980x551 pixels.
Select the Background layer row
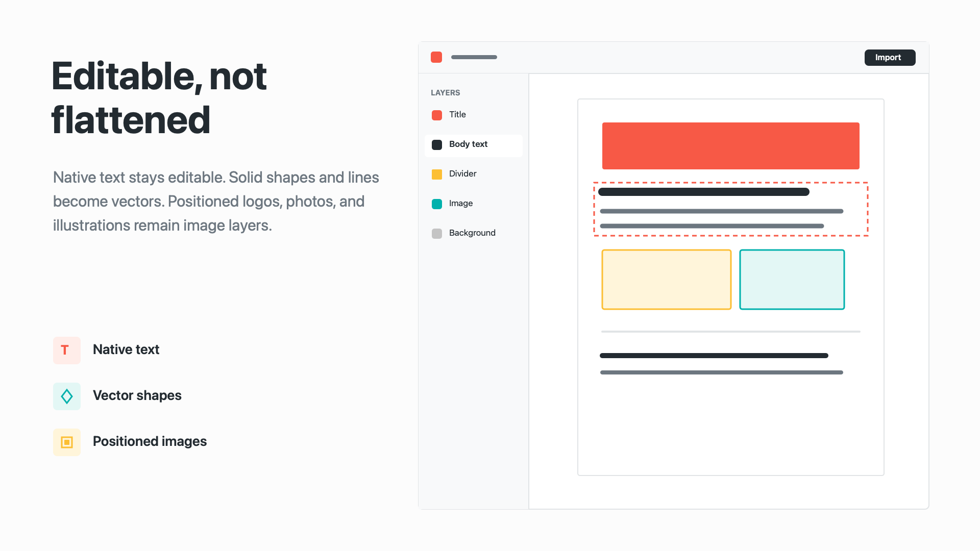pos(473,234)
